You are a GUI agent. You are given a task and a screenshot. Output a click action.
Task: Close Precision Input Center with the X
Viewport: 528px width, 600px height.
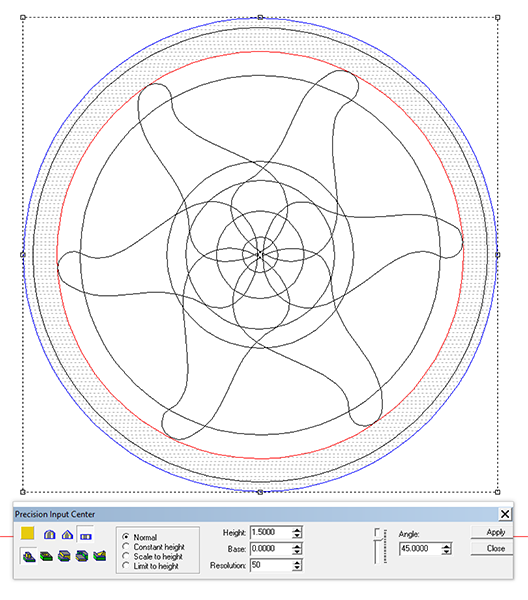[505, 514]
